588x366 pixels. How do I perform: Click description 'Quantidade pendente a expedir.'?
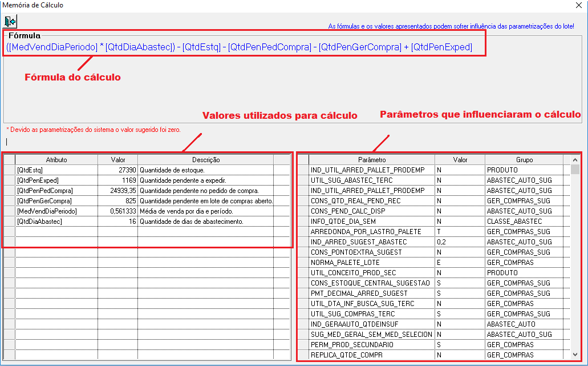tap(183, 180)
